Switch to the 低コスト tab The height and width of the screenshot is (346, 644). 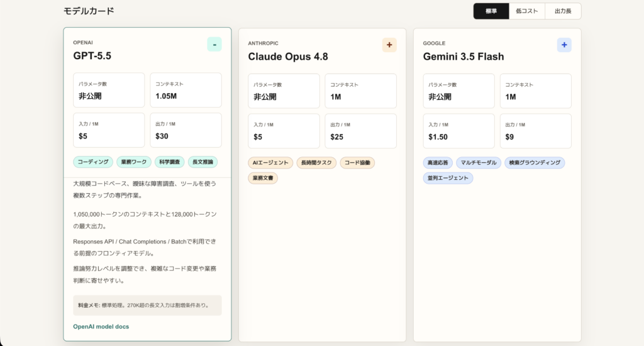point(527,11)
